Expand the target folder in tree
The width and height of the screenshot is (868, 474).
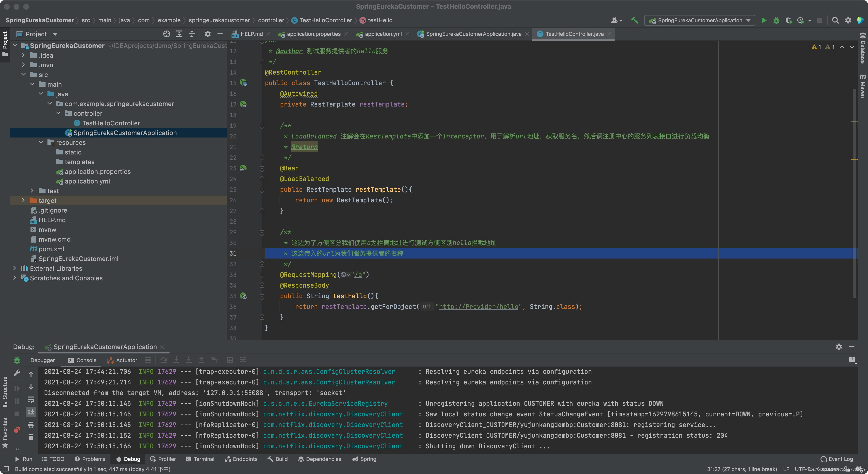[x=23, y=200]
